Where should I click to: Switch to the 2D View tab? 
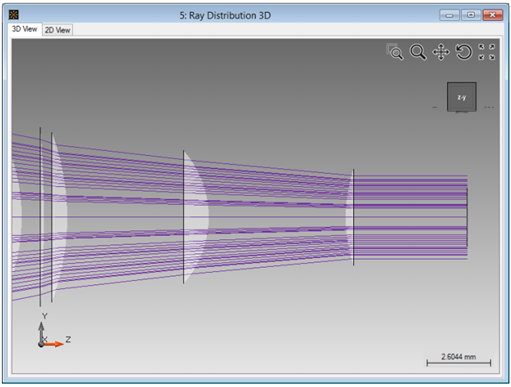tap(57, 30)
